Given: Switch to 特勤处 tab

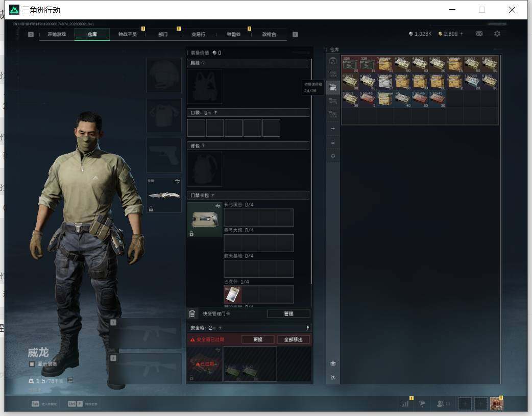Looking at the screenshot, I should pyautogui.click(x=234, y=34).
